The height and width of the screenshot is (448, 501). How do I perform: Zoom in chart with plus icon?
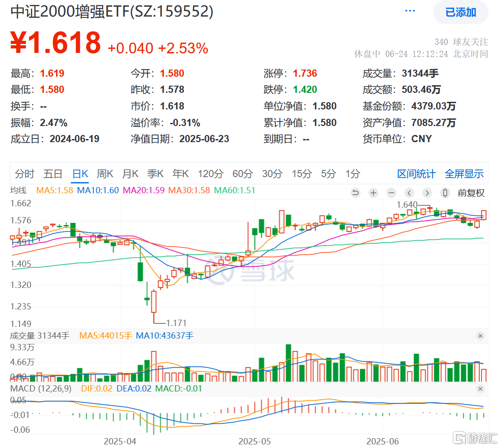click(x=373, y=193)
